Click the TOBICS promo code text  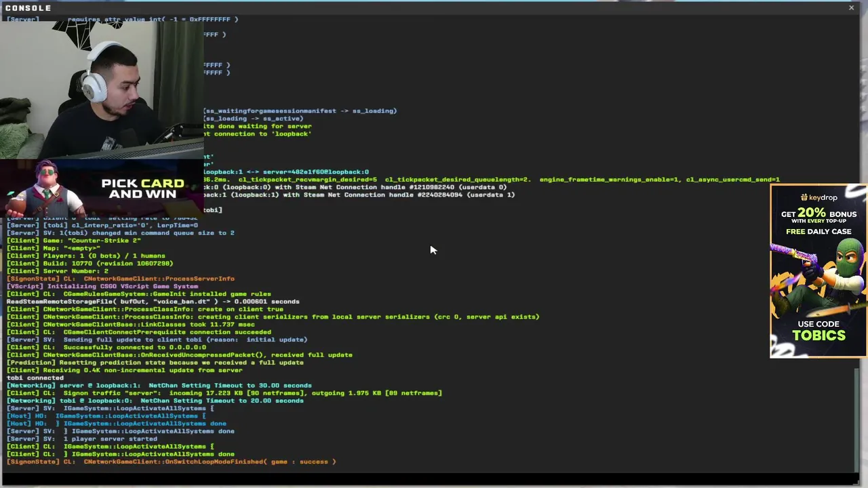click(x=818, y=335)
